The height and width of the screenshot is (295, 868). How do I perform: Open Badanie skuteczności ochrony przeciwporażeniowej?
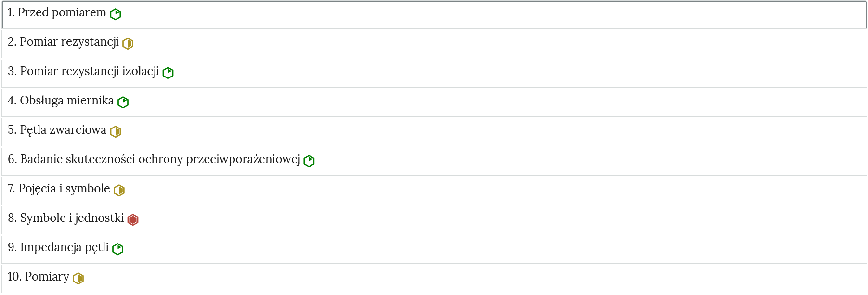(x=154, y=160)
